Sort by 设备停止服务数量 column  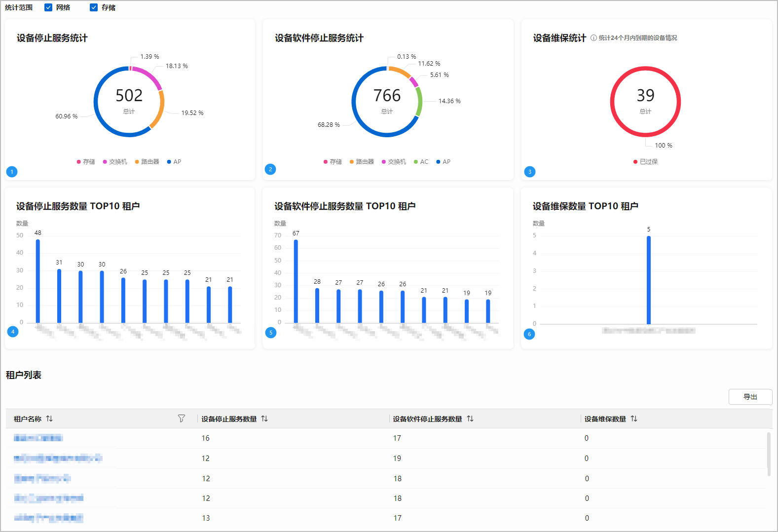point(264,418)
